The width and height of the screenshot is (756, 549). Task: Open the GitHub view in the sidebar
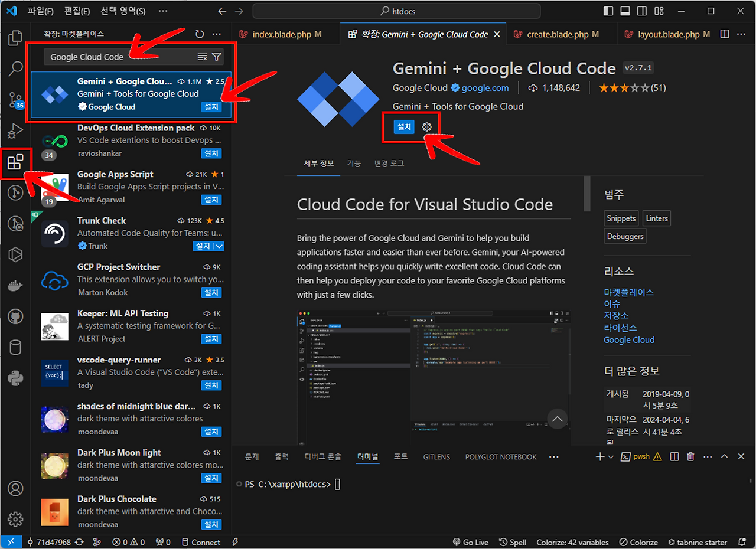point(15,316)
